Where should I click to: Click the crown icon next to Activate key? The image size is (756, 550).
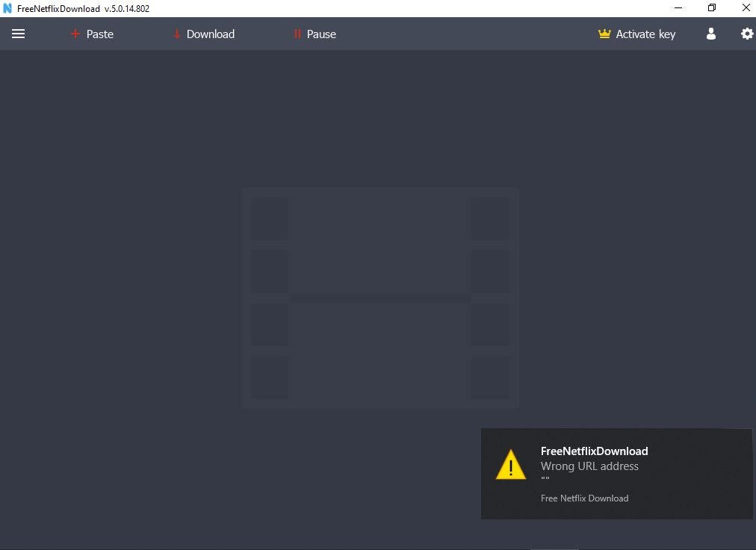[x=604, y=34]
